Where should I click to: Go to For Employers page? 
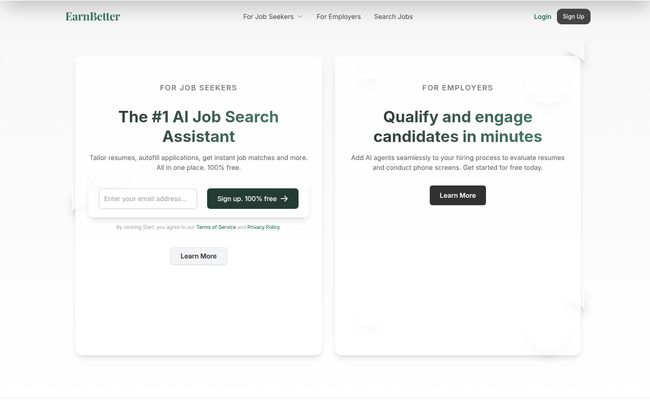click(x=339, y=17)
